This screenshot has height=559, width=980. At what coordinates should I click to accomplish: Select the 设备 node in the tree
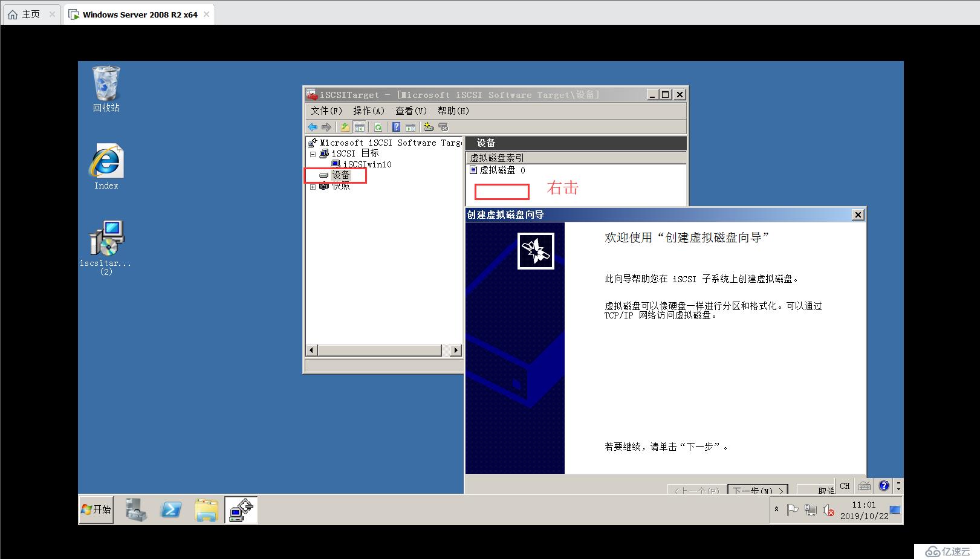341,175
